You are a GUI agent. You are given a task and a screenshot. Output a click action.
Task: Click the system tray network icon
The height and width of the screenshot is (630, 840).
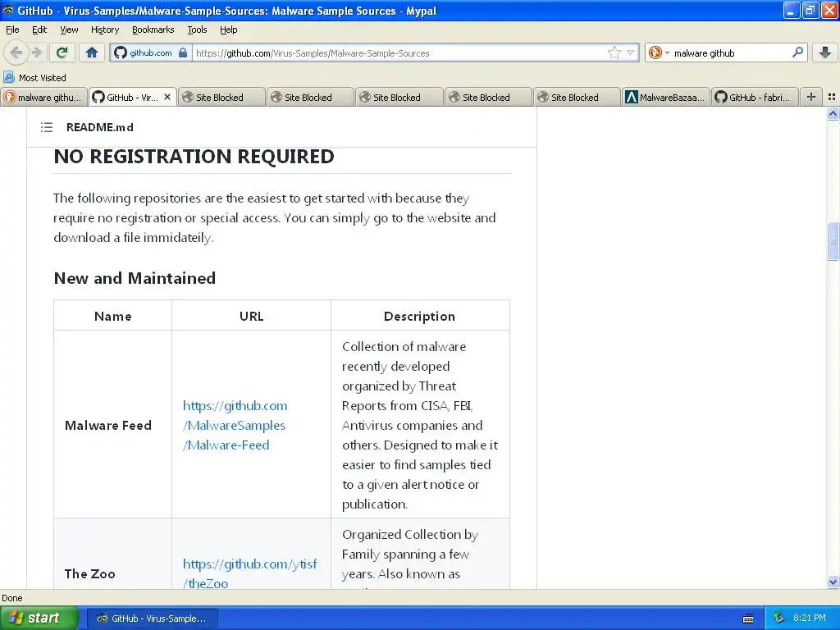pos(778,618)
